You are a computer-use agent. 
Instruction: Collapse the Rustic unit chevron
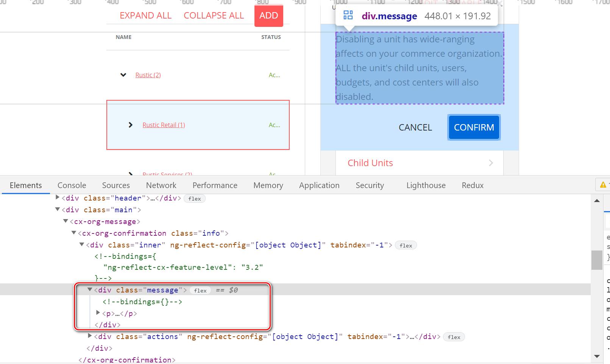(123, 75)
